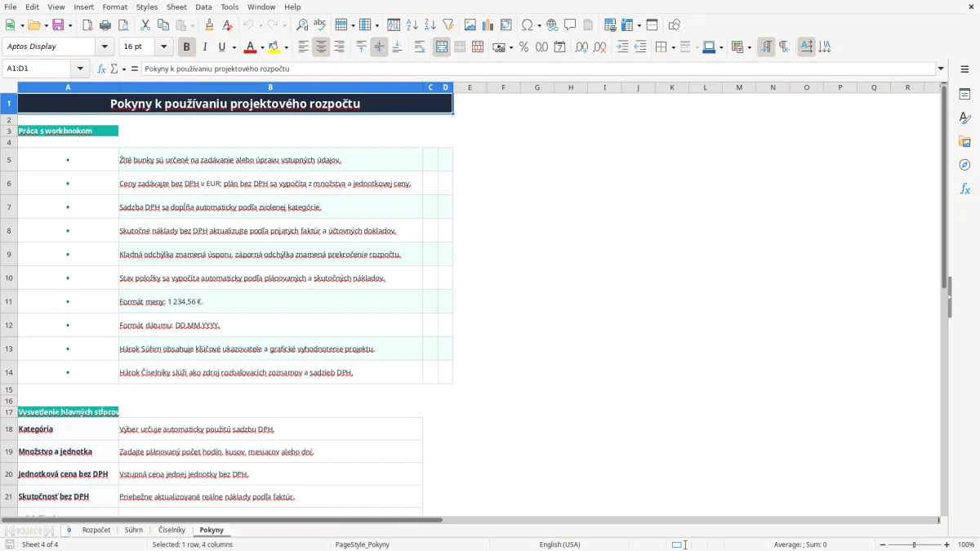Click the Cut scissors icon

145,25
